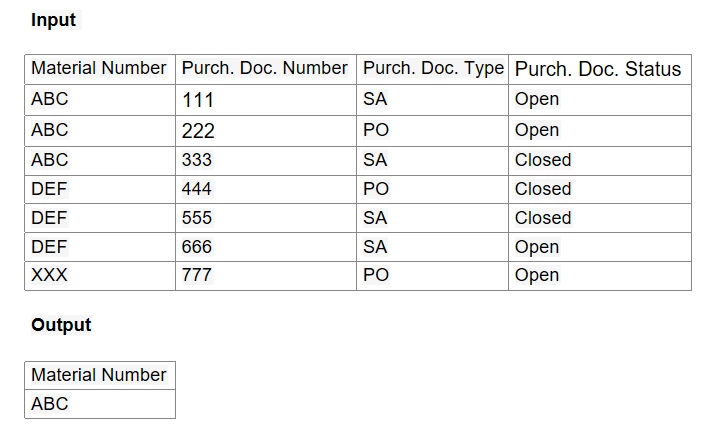Select the cell showing 444
Image resolution: width=728 pixels, height=440 pixels.
point(266,189)
